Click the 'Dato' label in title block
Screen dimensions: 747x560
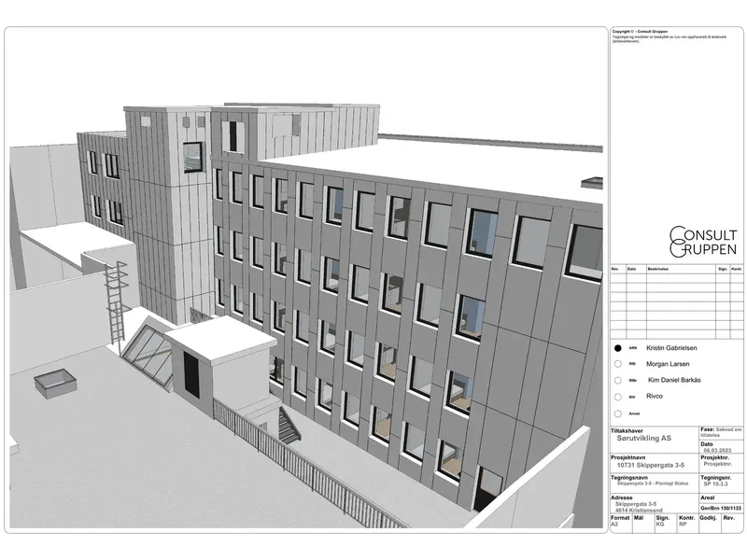click(x=707, y=444)
